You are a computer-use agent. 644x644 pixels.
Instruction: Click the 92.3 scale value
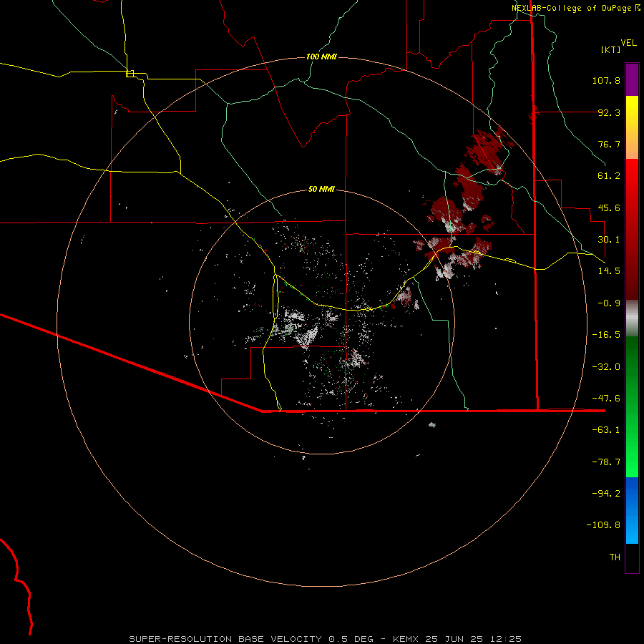click(x=609, y=112)
